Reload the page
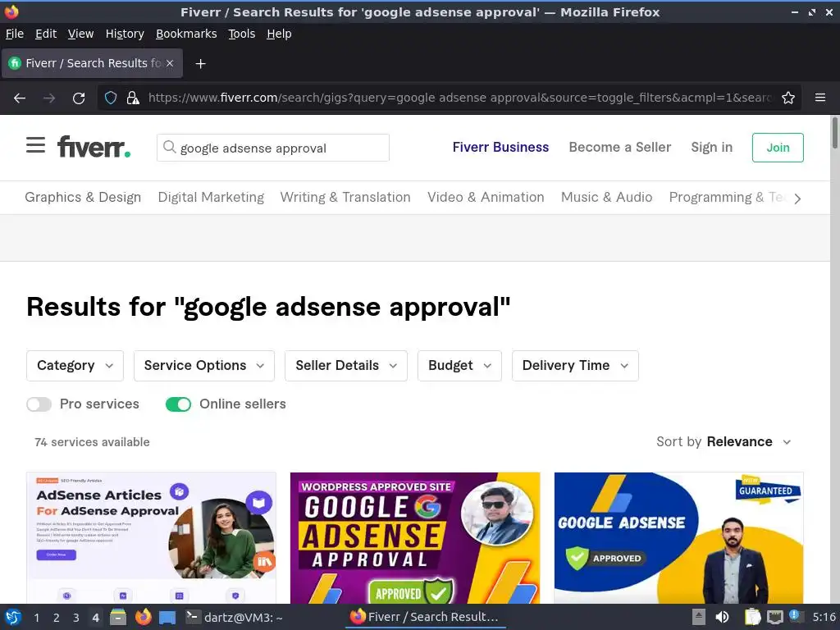Screen dimensions: 840x630 pos(79,98)
